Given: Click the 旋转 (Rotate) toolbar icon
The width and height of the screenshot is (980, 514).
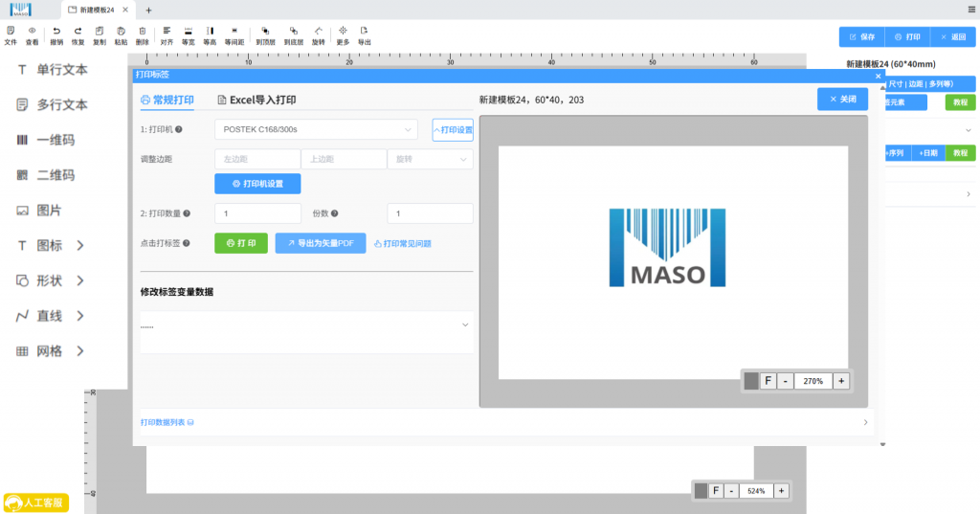Looking at the screenshot, I should point(318,35).
